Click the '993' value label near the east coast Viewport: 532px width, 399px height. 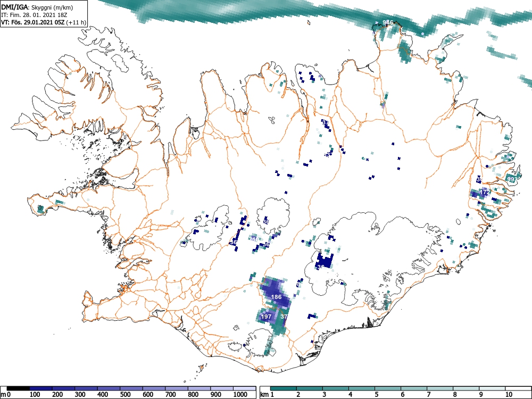(512, 179)
